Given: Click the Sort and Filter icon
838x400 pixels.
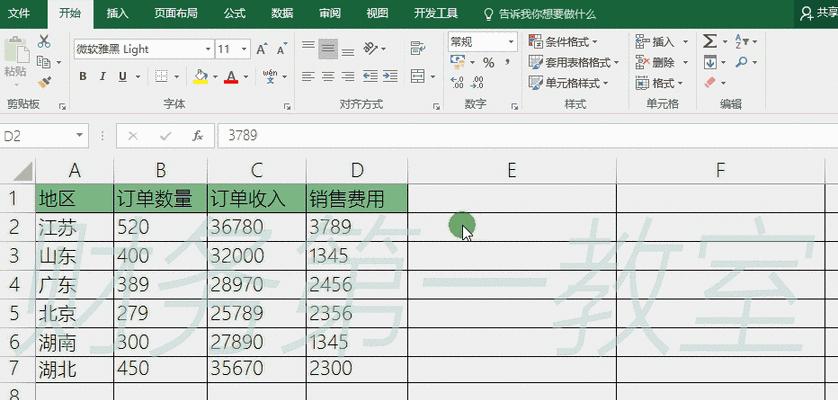Looking at the screenshot, I should click(742, 41).
